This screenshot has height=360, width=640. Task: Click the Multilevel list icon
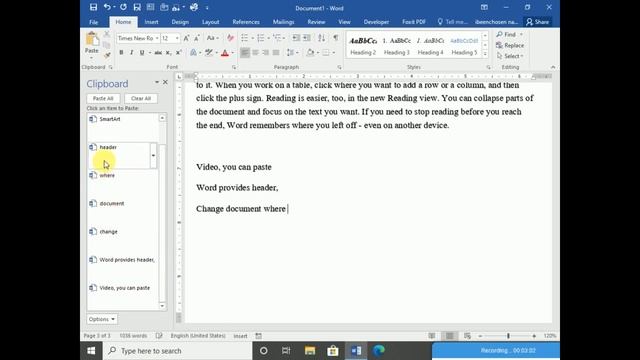pos(277,38)
